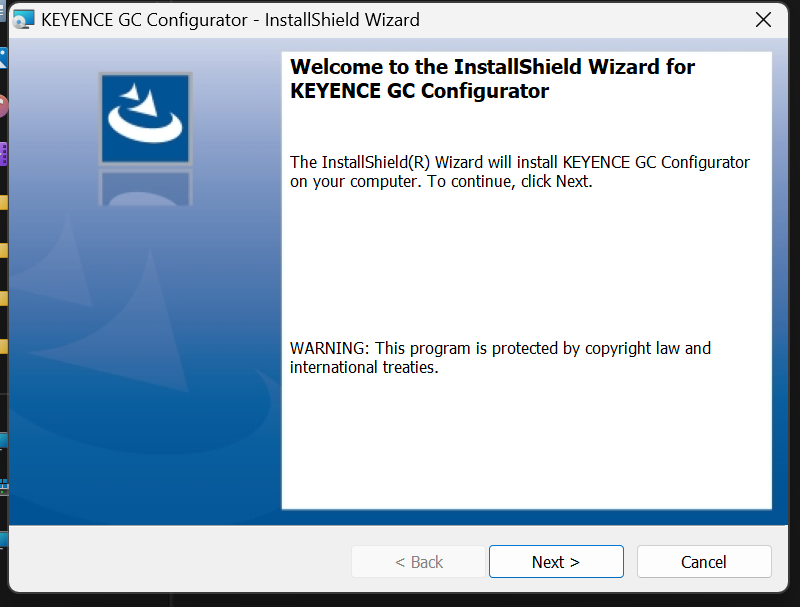Click the small blue grid icon at the left edge
The image size is (800, 607).
coord(4,487)
